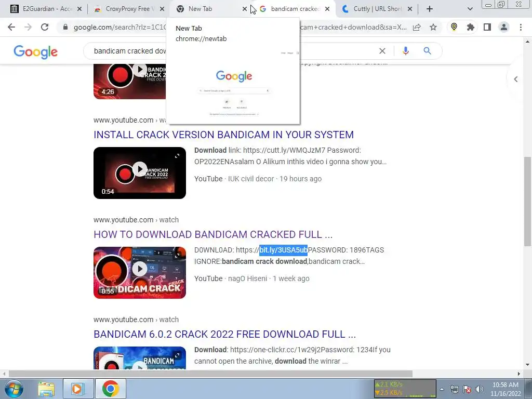532x399 pixels.
Task: Start voice search with the microphone
Action: [405, 51]
